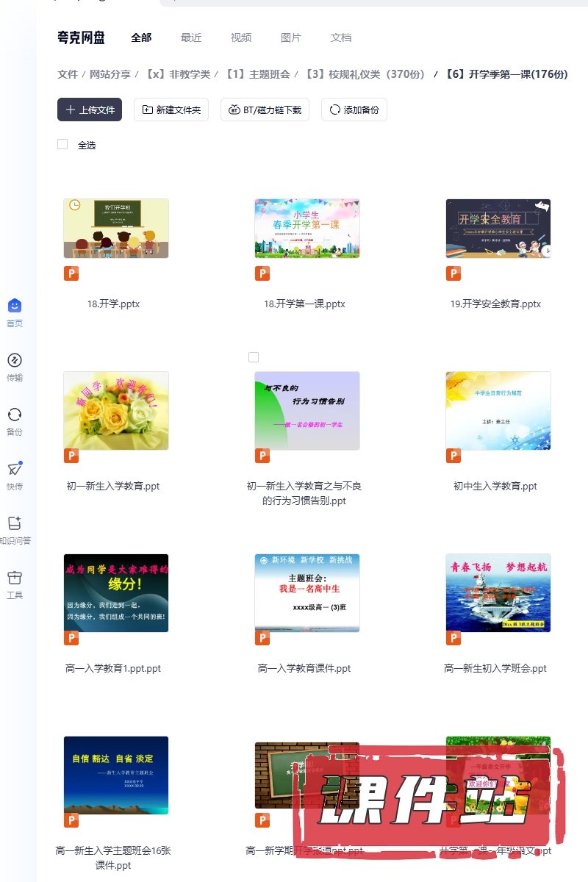588x882 pixels.
Task: Open the 传输 transfer sidebar icon
Action: 15,360
